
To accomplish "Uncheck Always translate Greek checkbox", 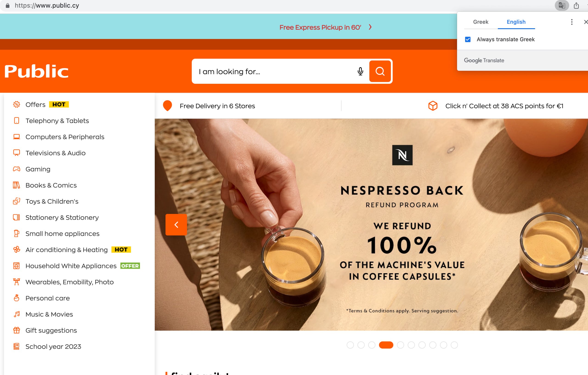I will [468, 39].
